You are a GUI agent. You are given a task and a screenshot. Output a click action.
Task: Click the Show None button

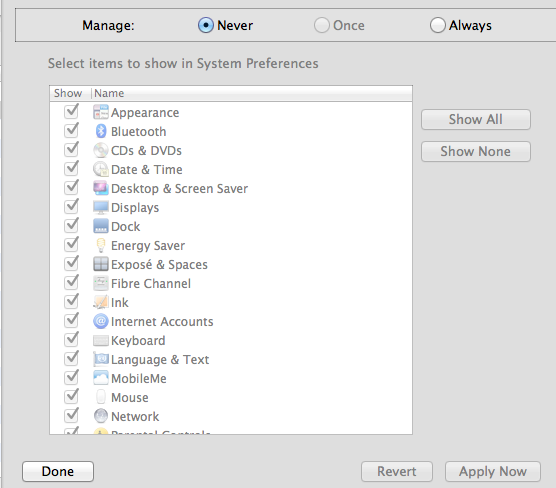(x=476, y=151)
